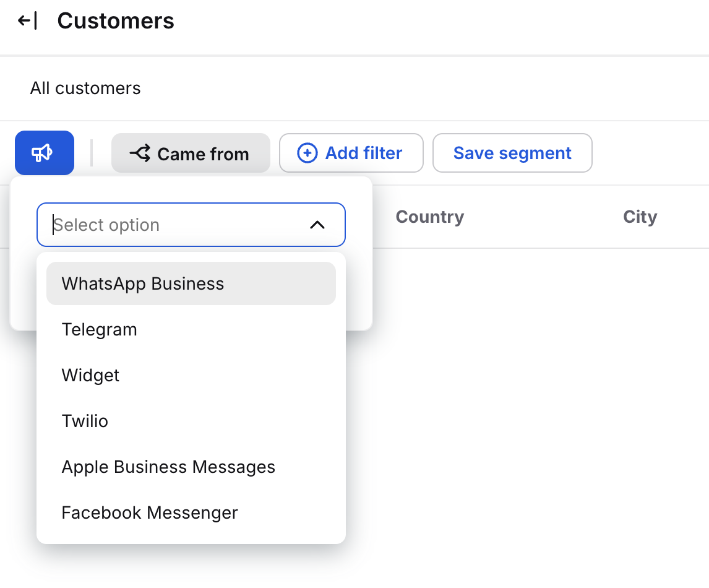Click the plus icon in Add filter
This screenshot has height=588, width=709.
coord(307,153)
